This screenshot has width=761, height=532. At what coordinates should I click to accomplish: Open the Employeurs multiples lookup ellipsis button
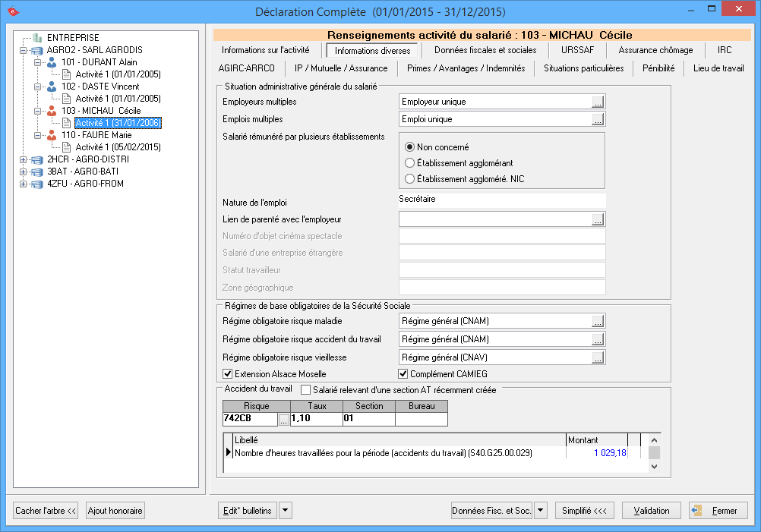598,102
